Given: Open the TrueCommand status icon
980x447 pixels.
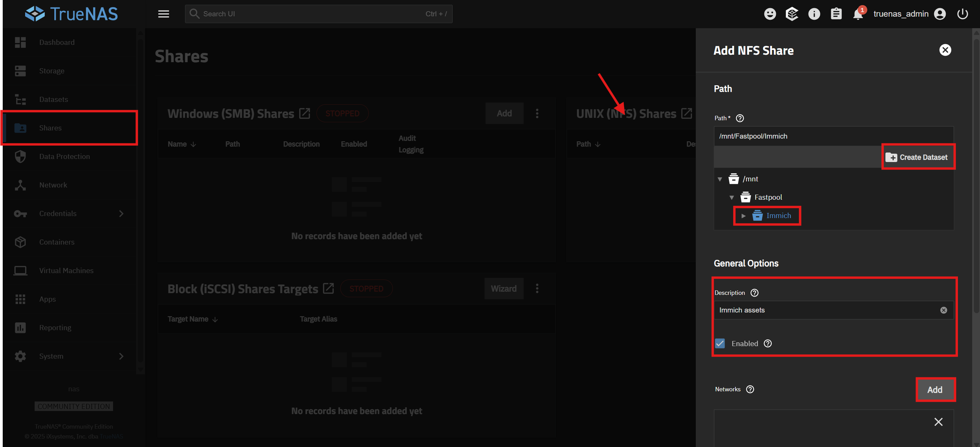Looking at the screenshot, I should (x=792, y=14).
